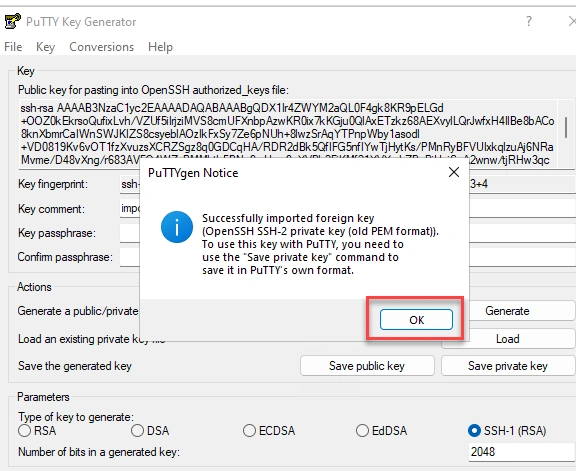
Task: Click Save private key button
Action: pos(508,366)
